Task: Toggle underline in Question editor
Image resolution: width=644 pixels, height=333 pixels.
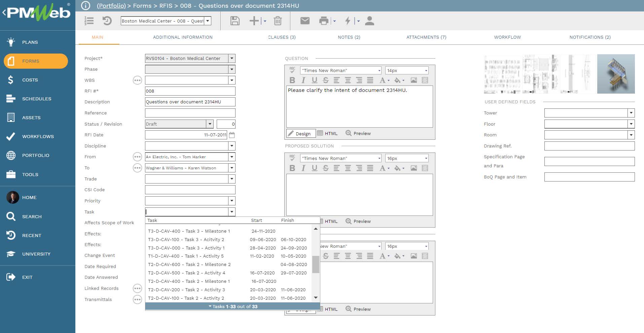Action: click(314, 80)
